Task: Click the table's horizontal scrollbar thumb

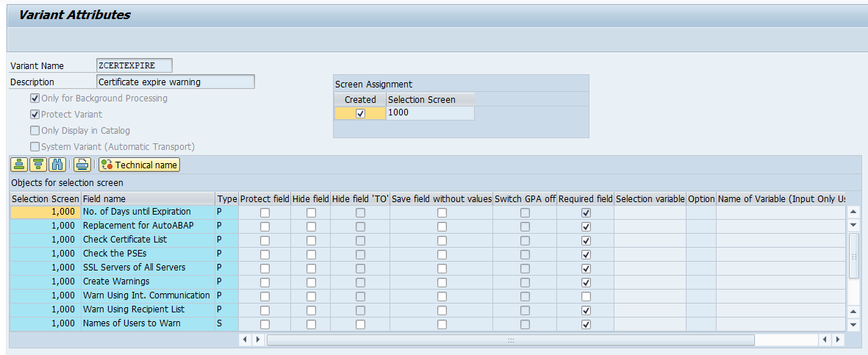Action: pos(510,340)
